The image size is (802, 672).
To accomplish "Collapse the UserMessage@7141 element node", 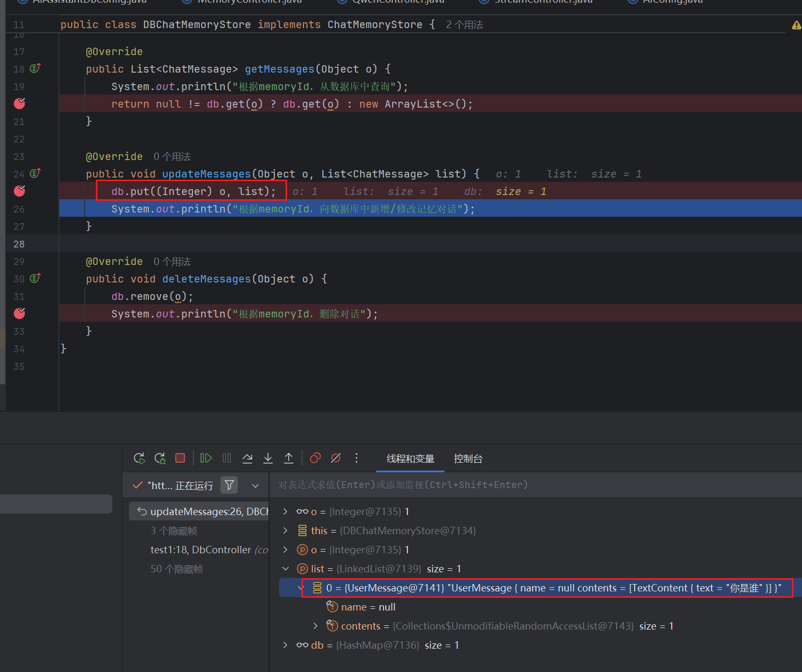I will pyautogui.click(x=300, y=588).
